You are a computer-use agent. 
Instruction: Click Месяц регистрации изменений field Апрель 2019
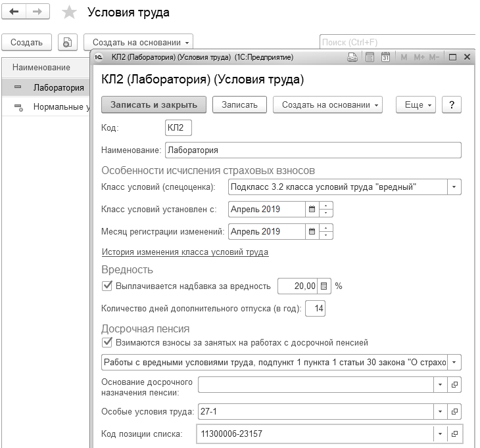pyautogui.click(x=267, y=231)
